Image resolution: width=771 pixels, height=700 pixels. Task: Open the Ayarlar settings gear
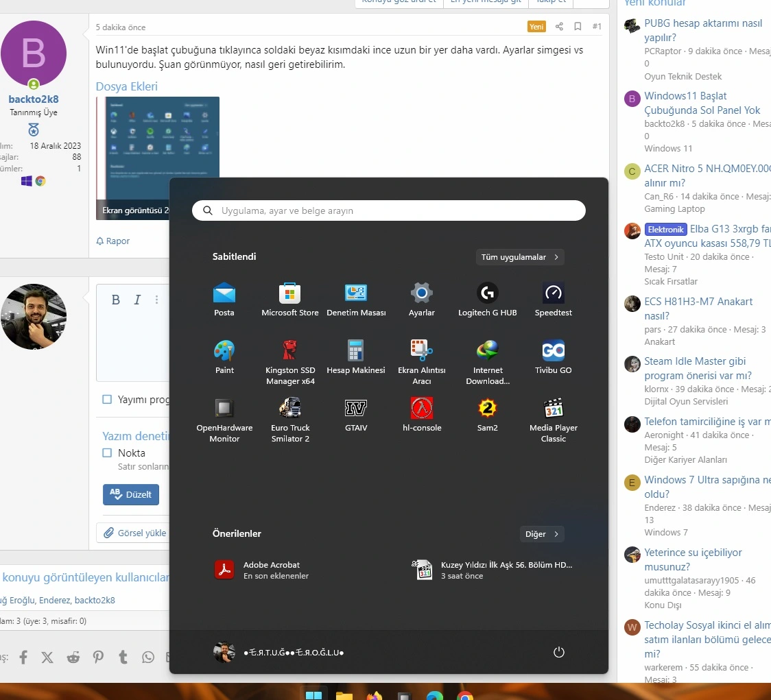(421, 299)
